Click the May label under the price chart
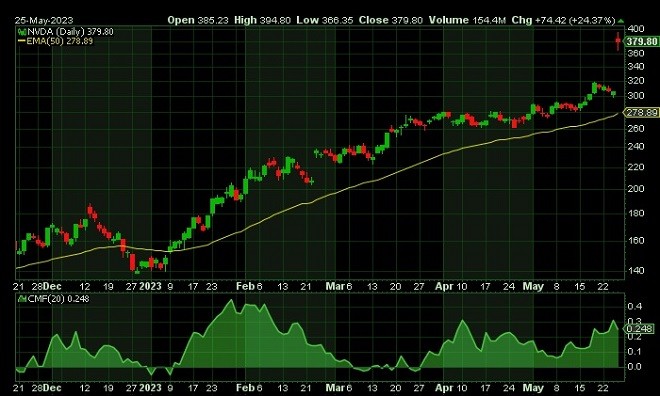The image size is (660, 396). [x=533, y=287]
